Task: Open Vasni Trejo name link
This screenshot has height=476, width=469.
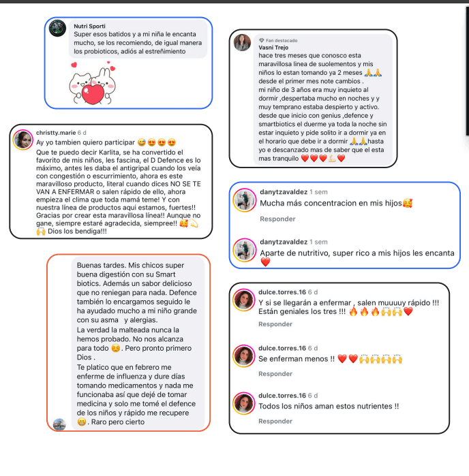Action: (x=273, y=48)
